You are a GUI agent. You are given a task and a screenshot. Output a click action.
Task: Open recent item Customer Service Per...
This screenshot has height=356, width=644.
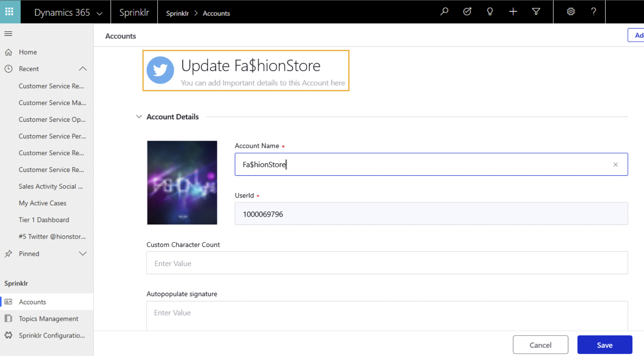pos(52,136)
